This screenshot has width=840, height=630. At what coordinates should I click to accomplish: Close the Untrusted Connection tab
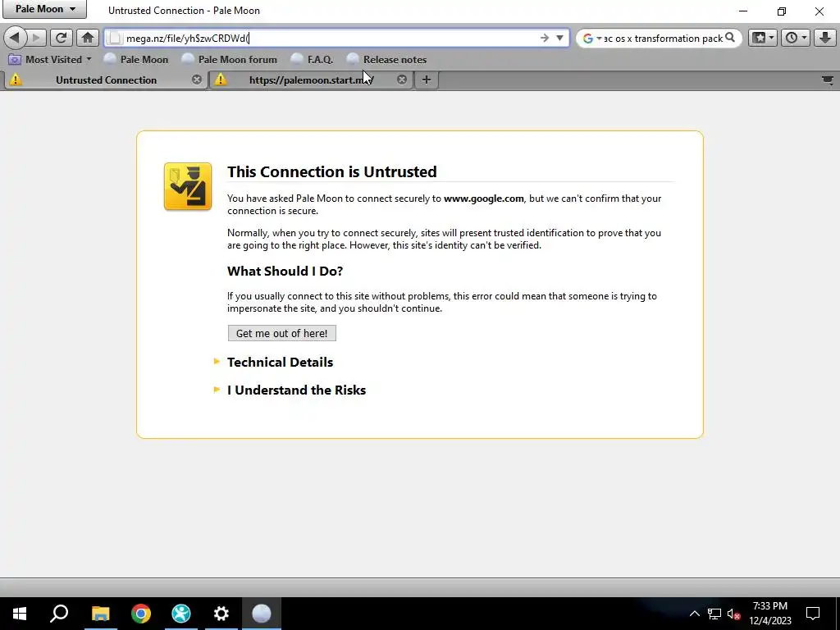coord(197,80)
